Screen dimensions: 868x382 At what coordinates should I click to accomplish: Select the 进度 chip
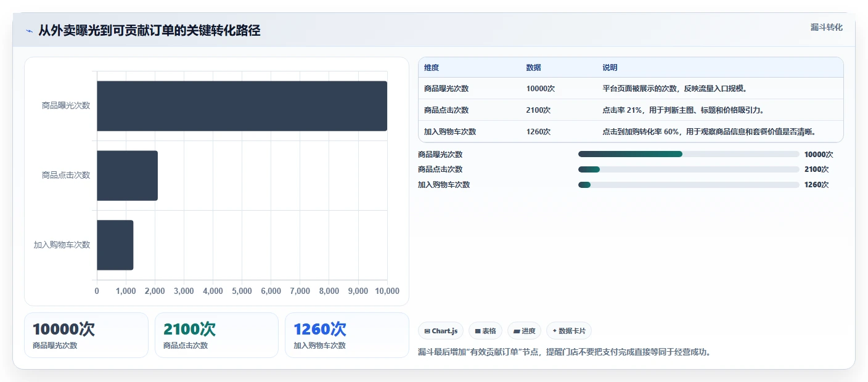coord(524,331)
